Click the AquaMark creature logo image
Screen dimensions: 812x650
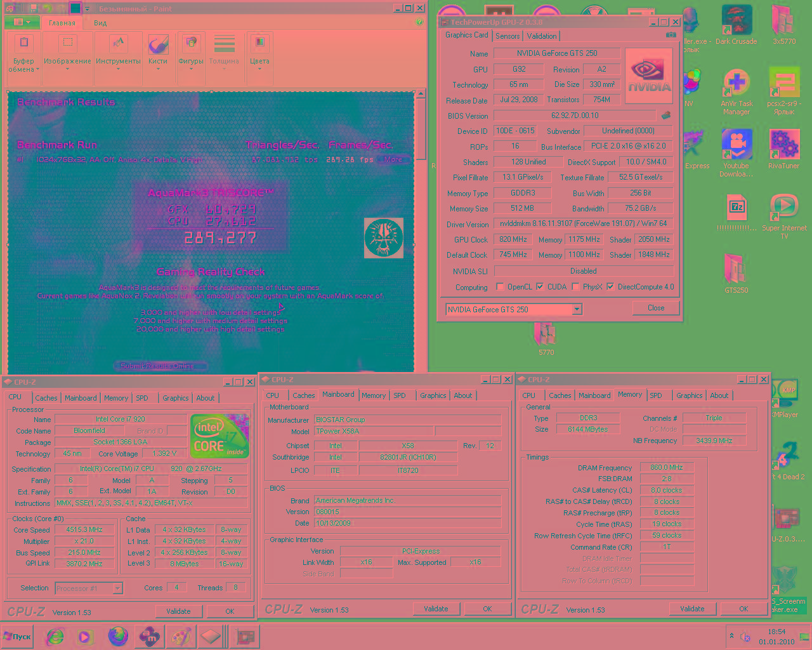(x=383, y=238)
